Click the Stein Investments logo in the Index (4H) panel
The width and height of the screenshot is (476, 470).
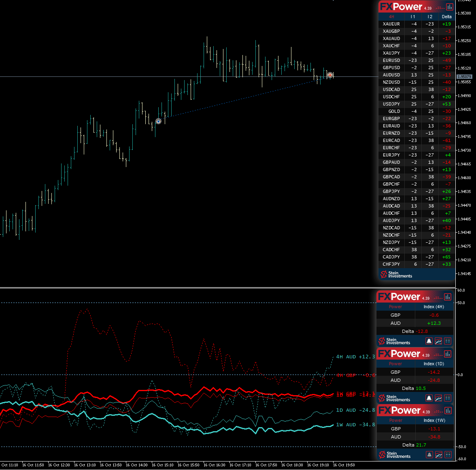point(394,341)
